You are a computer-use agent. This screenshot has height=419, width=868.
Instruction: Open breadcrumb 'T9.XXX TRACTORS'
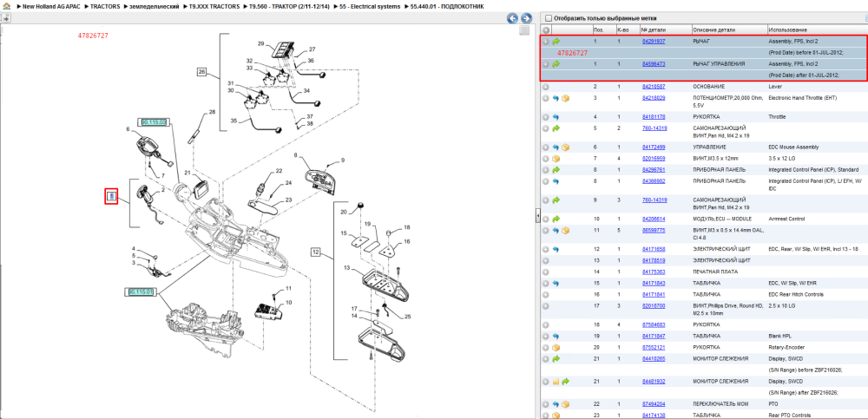(214, 6)
